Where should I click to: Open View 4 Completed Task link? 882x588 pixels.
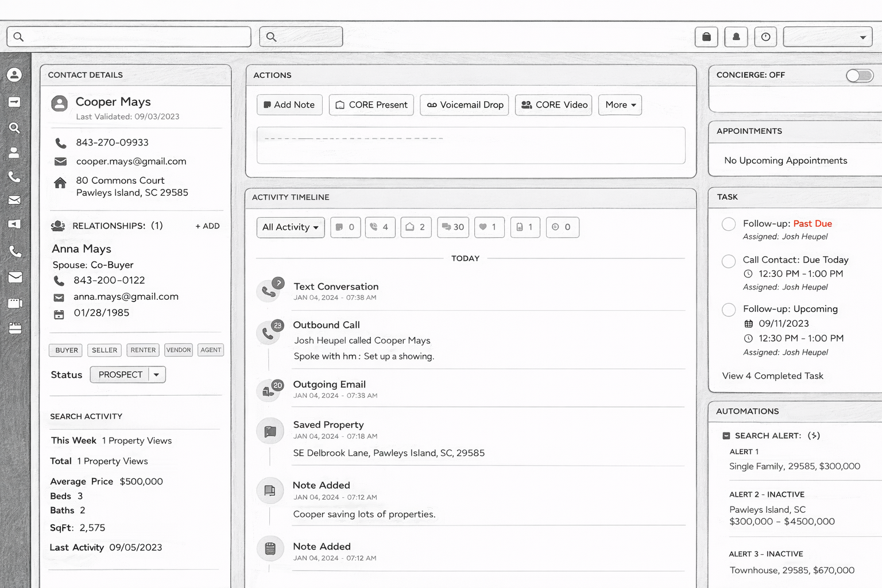(x=773, y=376)
